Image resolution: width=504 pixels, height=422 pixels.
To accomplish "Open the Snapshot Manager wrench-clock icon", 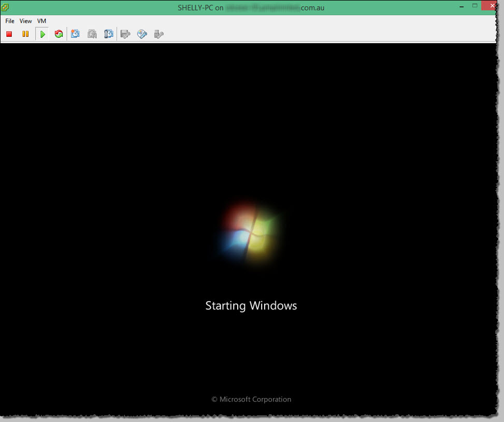I will (109, 34).
